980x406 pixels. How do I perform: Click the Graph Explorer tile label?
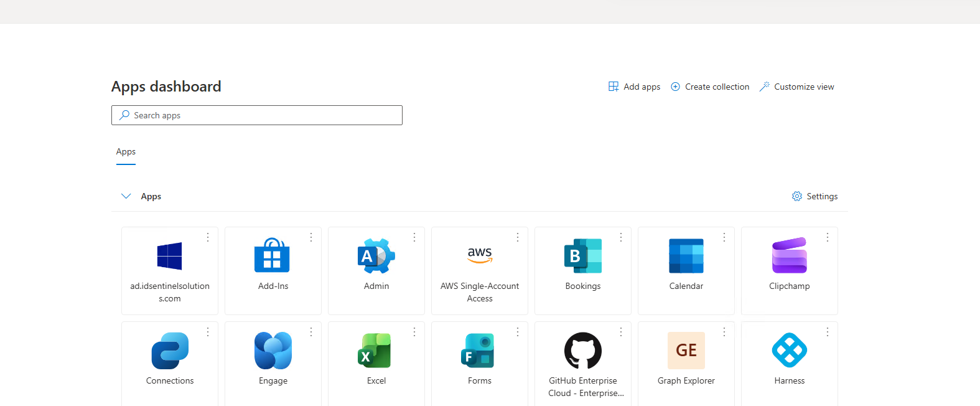[686, 380]
